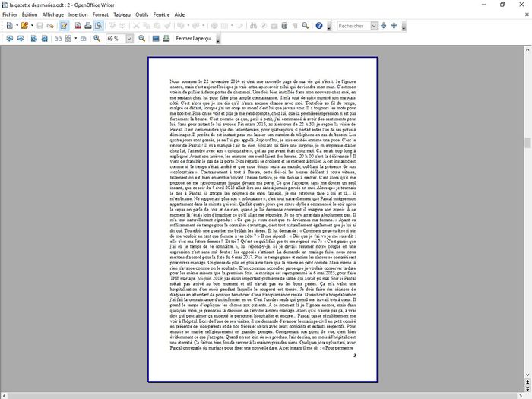This screenshot has height=399, width=532.
Task: Click vertical scrollbar up arrow
Action: tap(527, 49)
